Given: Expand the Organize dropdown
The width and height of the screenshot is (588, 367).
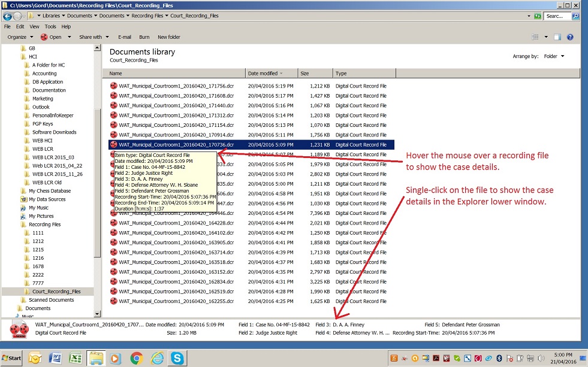Looking at the screenshot, I should click(x=20, y=37).
